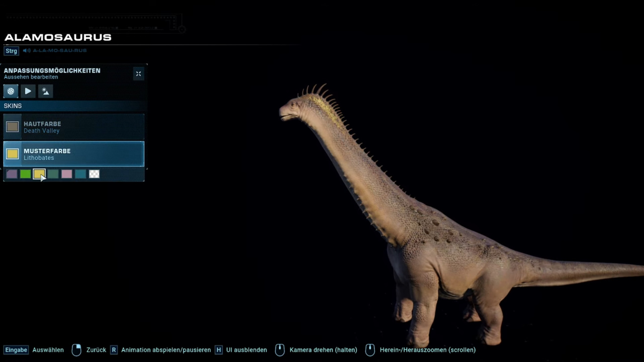This screenshot has width=644, height=362.
Task: Pick the bright green pattern color
Action: [x=26, y=174]
